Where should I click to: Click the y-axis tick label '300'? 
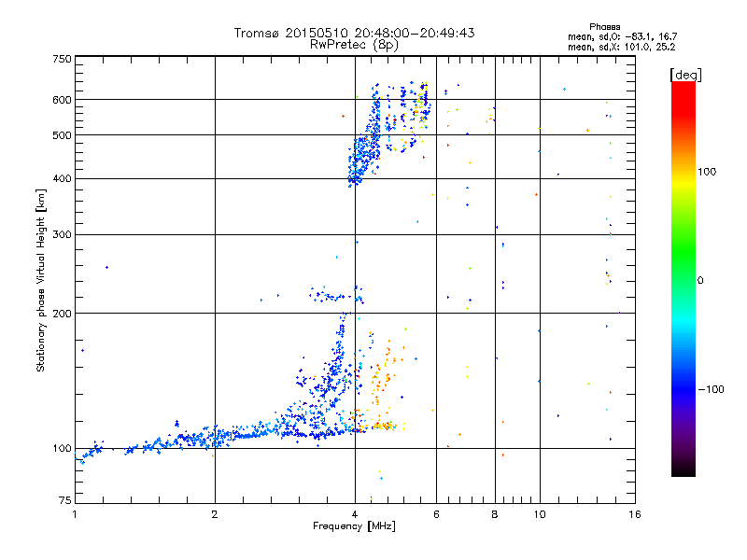tap(62, 235)
